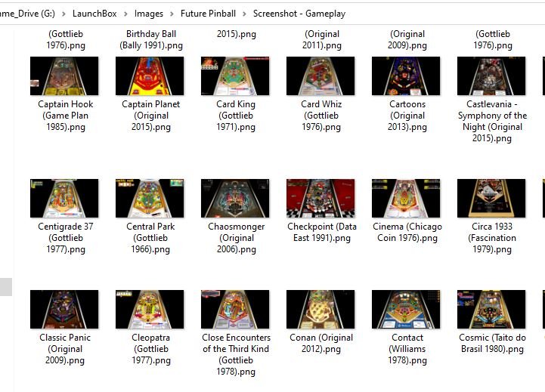
Task: Click the Central Park (Gottlieb 1966).png label
Action: tap(150, 238)
